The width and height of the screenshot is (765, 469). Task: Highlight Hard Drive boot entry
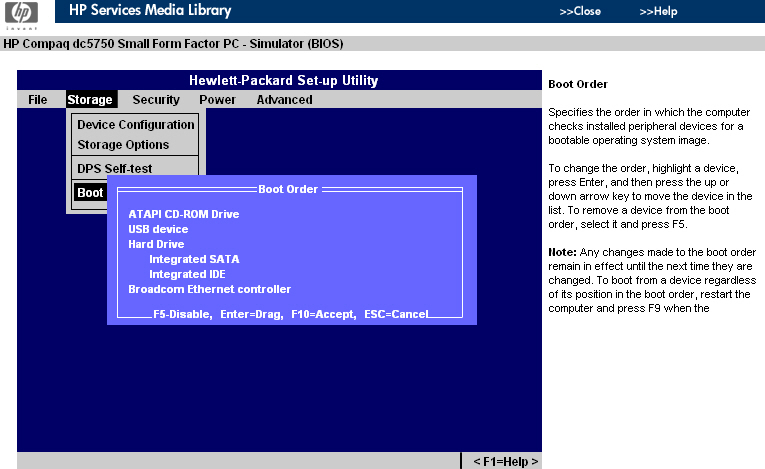(x=156, y=244)
